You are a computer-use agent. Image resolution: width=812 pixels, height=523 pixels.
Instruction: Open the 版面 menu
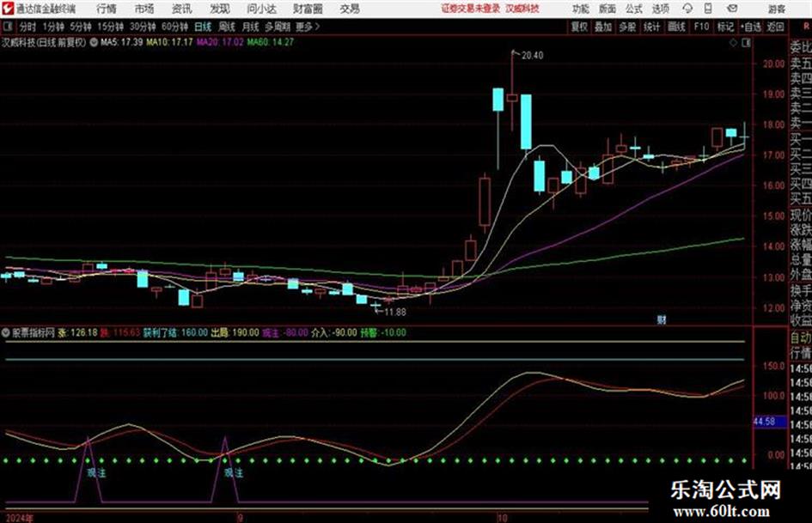click(607, 9)
